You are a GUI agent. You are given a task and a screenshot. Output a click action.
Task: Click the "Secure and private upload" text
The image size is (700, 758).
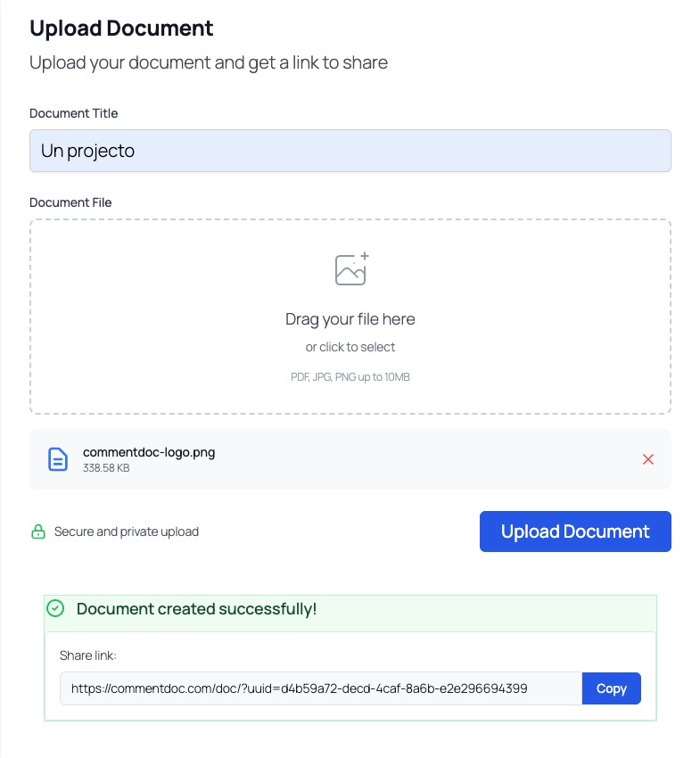tap(127, 531)
